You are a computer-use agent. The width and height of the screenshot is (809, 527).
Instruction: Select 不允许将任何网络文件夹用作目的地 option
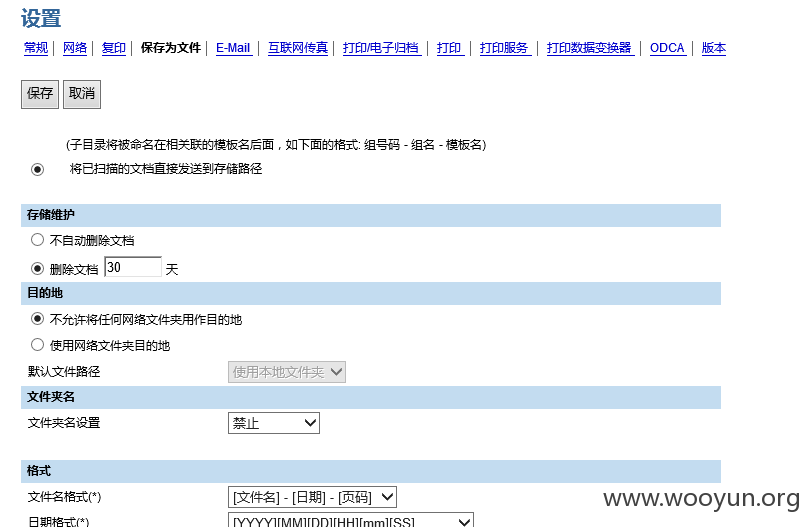click(x=37, y=319)
